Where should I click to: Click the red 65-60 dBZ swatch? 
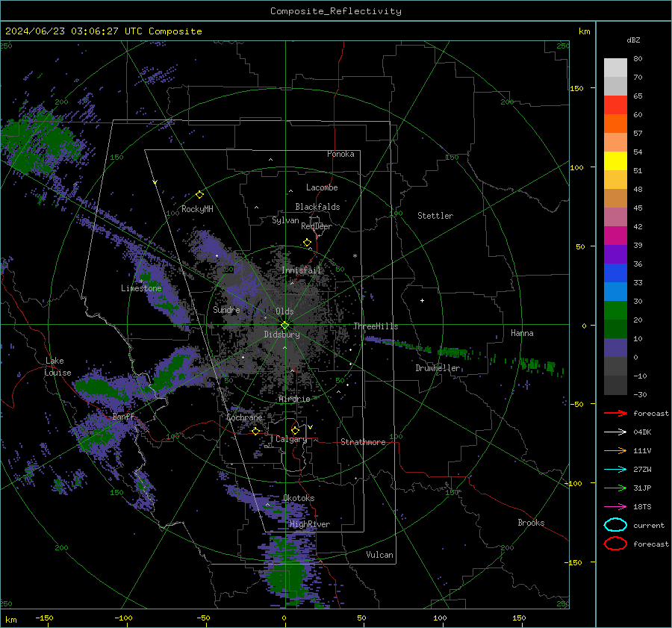coord(615,105)
